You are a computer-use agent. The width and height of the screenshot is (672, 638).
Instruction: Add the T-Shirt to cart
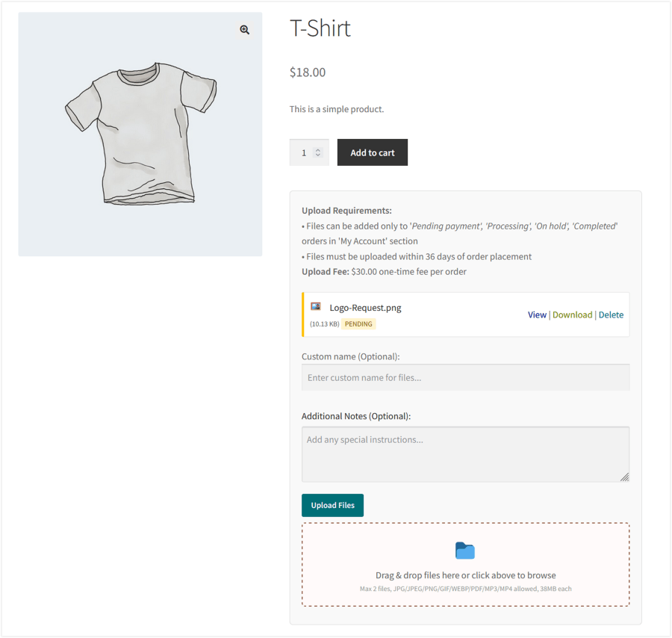(x=372, y=152)
